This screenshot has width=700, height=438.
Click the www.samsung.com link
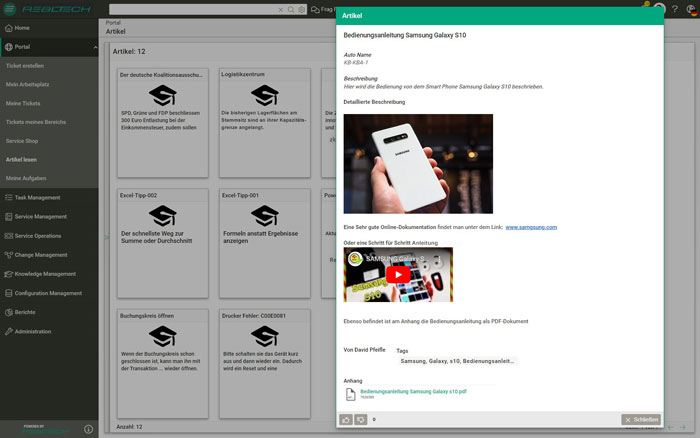click(531, 227)
